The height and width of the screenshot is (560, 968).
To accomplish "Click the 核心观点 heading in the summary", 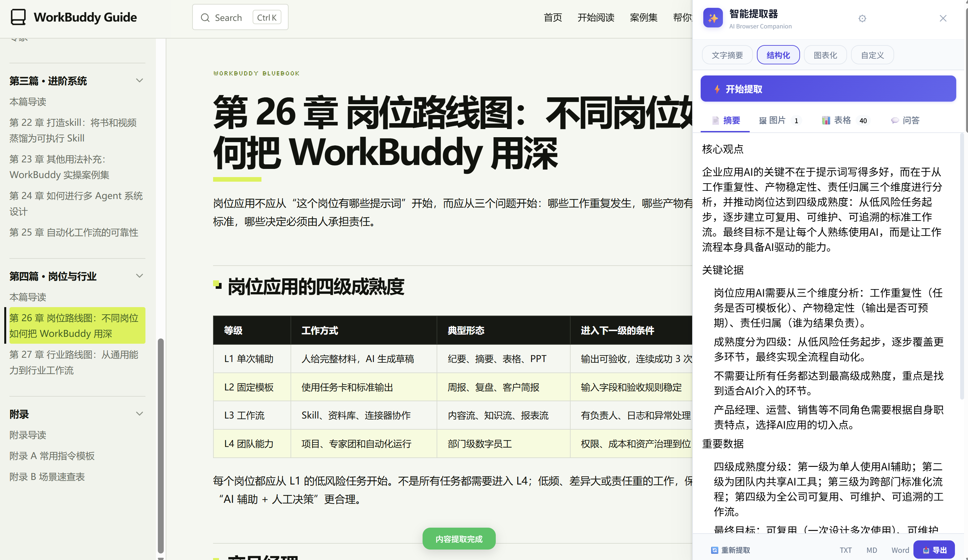I will 723,149.
